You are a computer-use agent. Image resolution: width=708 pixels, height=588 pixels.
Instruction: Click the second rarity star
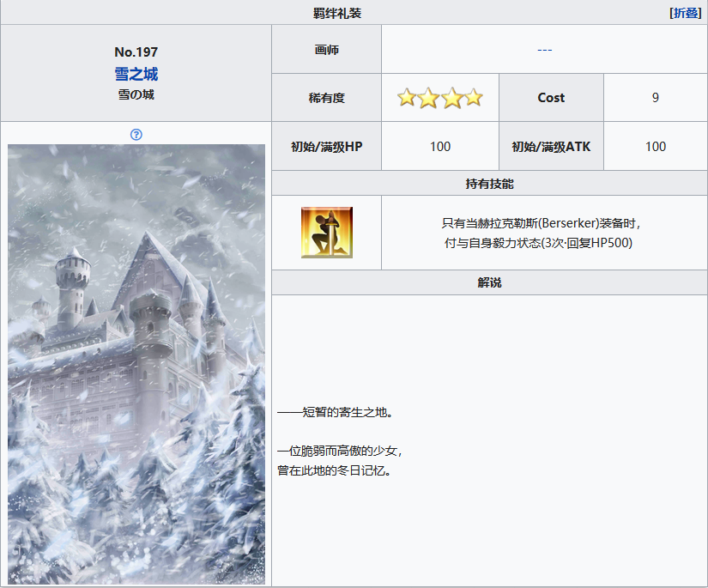pyautogui.click(x=428, y=98)
